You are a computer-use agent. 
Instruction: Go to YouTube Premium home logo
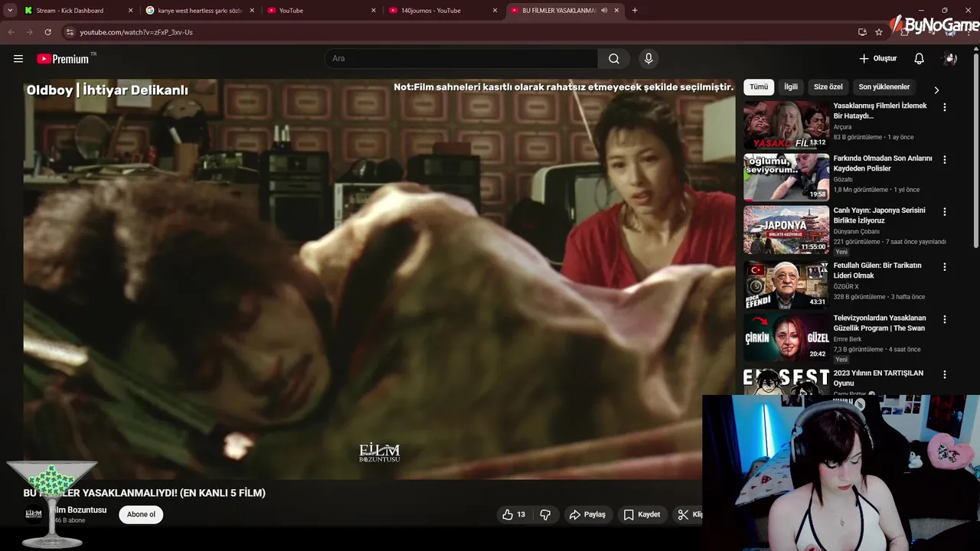(63, 59)
